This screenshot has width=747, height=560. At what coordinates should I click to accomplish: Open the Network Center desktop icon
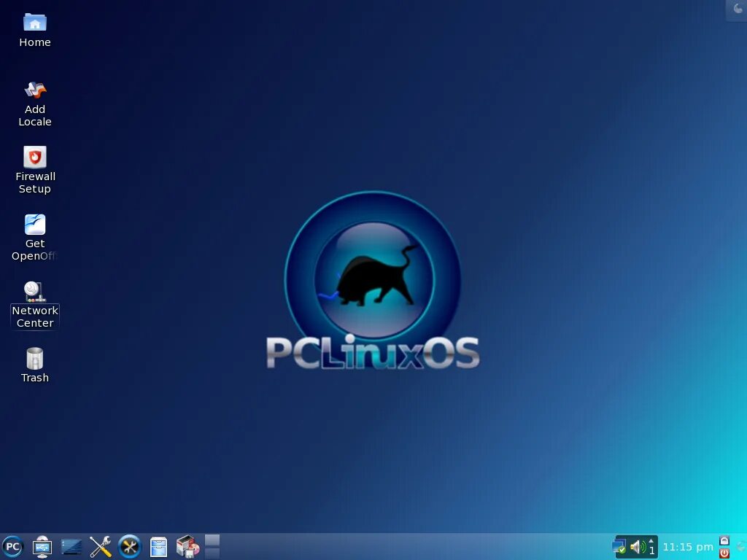tap(35, 305)
